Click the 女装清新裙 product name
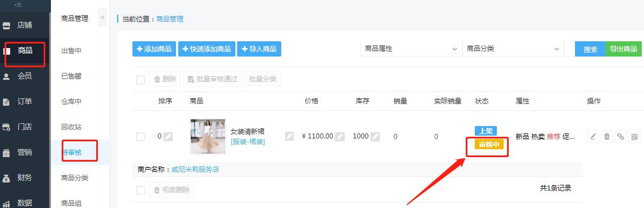The image size is (644, 208). [x=247, y=132]
